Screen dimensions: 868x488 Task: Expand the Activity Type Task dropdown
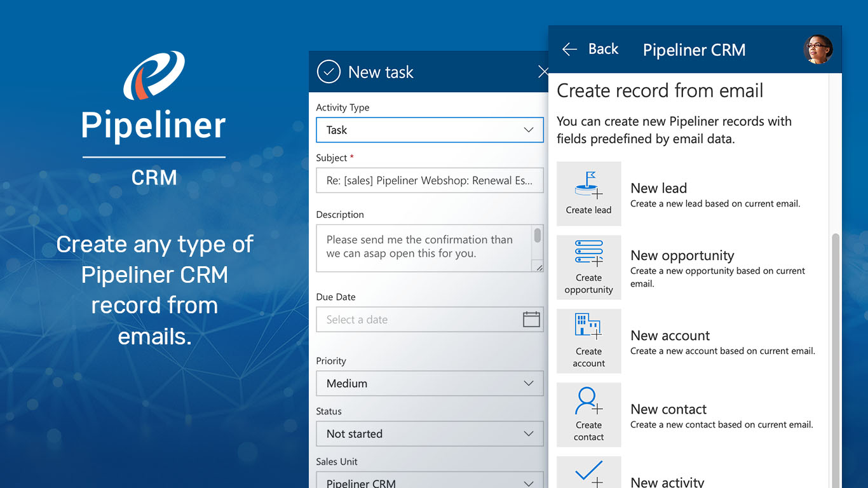(x=430, y=130)
